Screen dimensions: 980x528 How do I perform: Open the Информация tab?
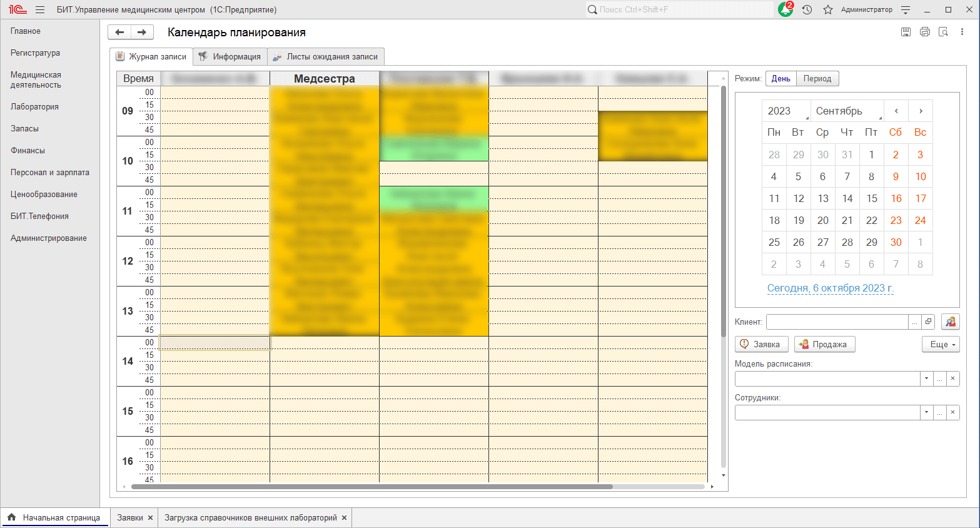(x=230, y=56)
